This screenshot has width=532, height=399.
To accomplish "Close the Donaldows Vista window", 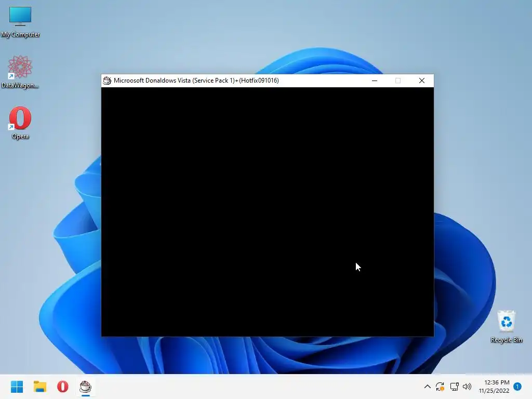I will click(422, 81).
